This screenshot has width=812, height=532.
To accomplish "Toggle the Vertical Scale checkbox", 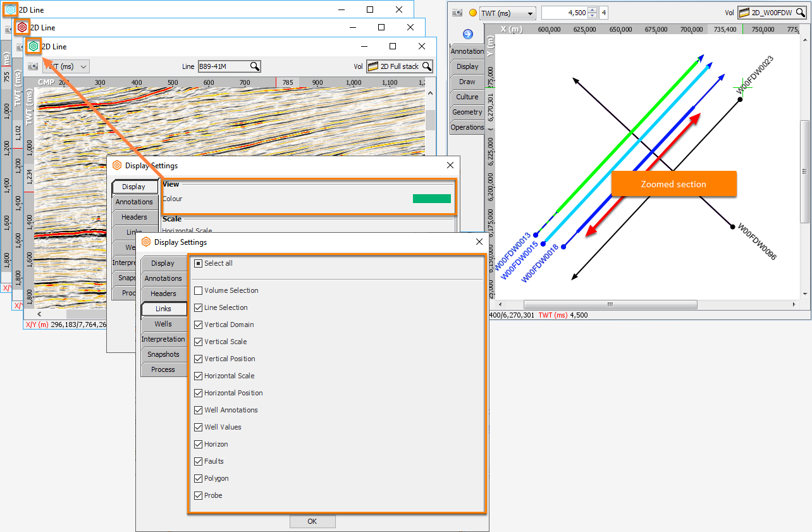I will (199, 342).
